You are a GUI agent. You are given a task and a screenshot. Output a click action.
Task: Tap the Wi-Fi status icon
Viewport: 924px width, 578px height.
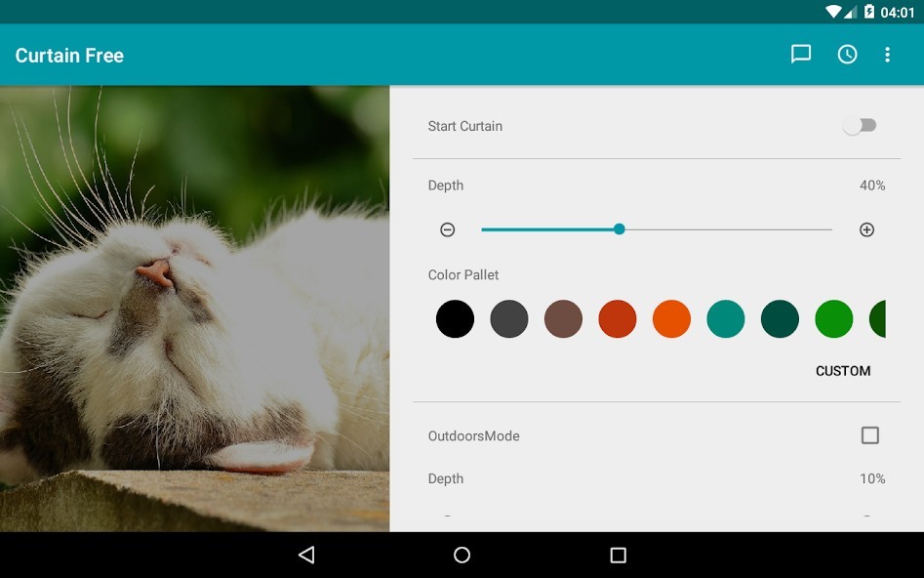pyautogui.click(x=833, y=12)
